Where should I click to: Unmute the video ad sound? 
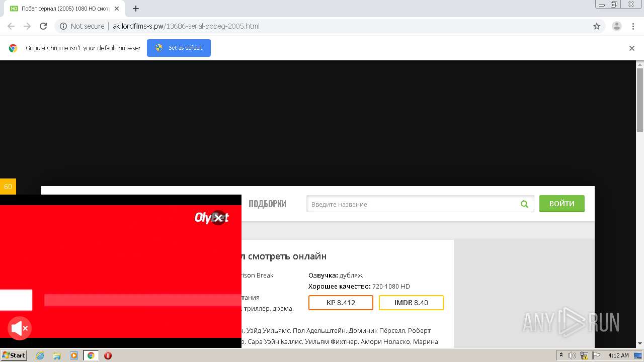[20, 329]
